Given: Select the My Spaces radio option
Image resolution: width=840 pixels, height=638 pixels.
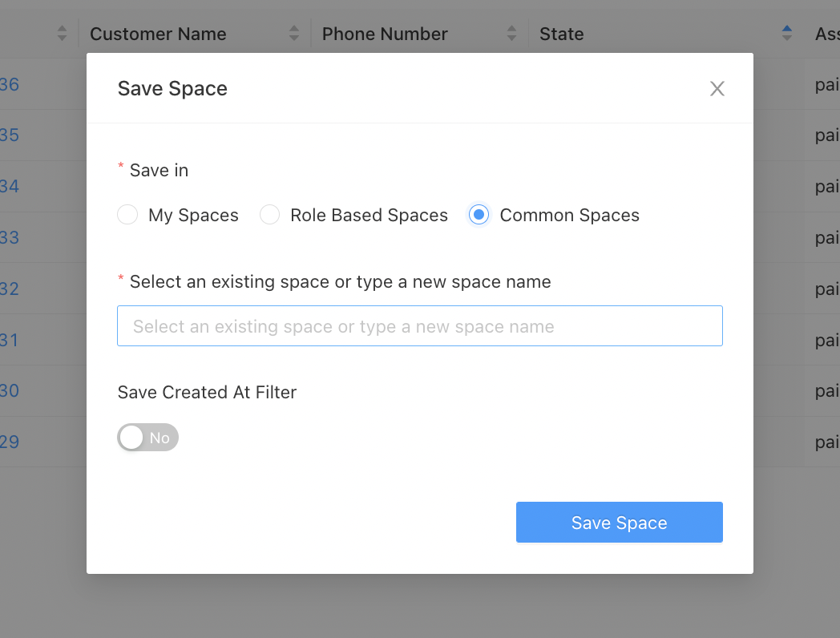Looking at the screenshot, I should point(127,215).
